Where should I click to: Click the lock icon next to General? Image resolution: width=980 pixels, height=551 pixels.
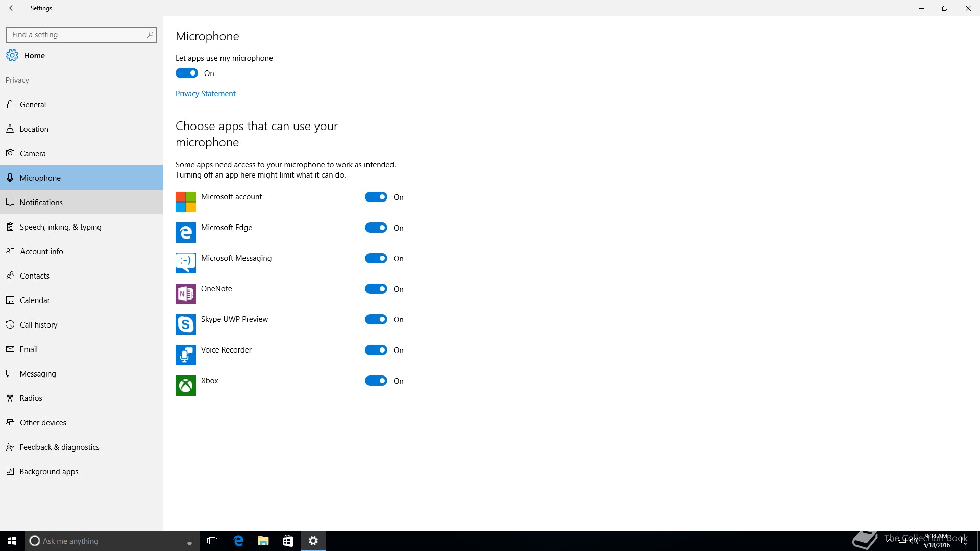coord(10,104)
